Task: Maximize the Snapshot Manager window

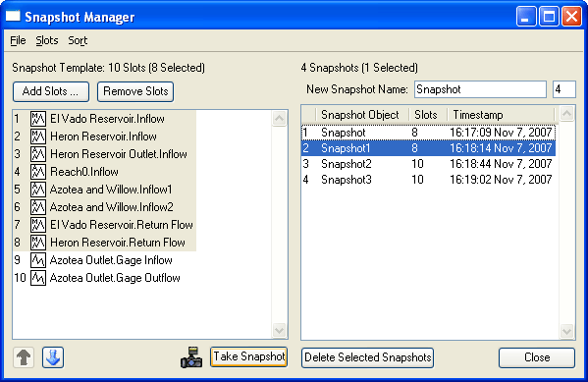Action: (549, 17)
